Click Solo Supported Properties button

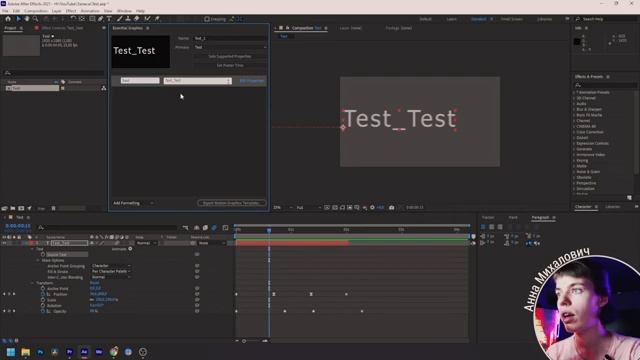tap(230, 56)
